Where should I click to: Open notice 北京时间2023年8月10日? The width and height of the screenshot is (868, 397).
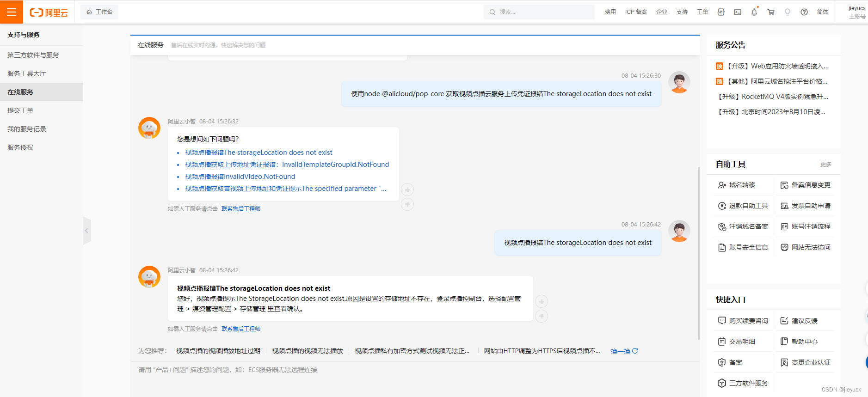pos(770,112)
